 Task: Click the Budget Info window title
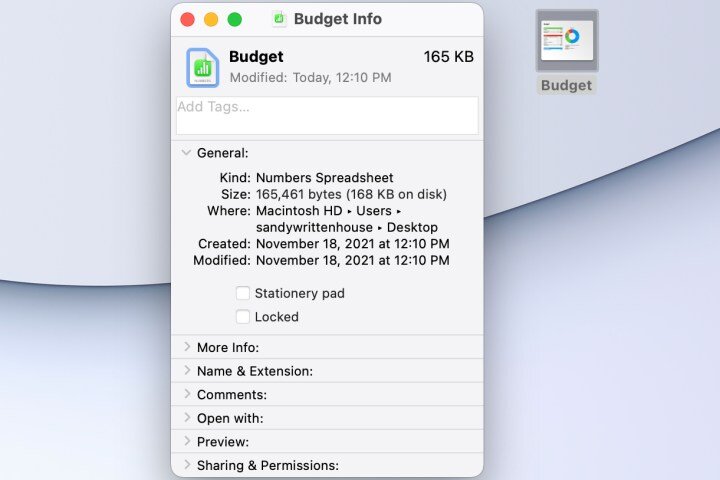click(x=338, y=19)
